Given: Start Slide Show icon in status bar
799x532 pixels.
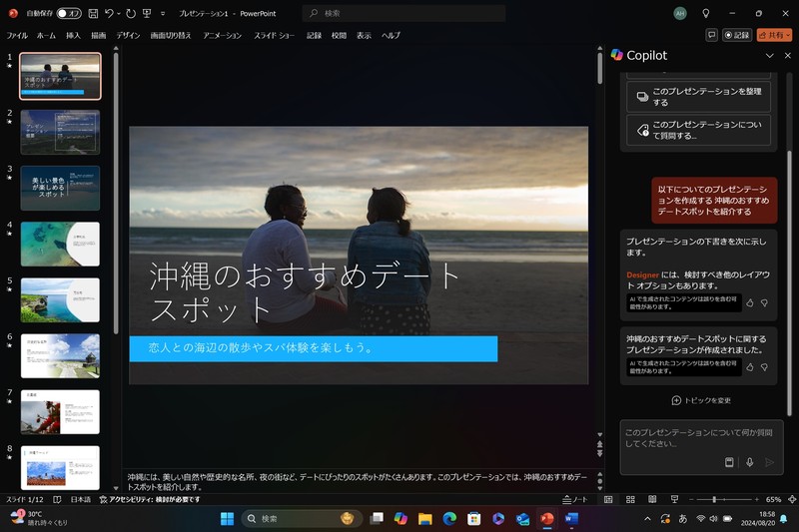Looking at the screenshot, I should 674,500.
